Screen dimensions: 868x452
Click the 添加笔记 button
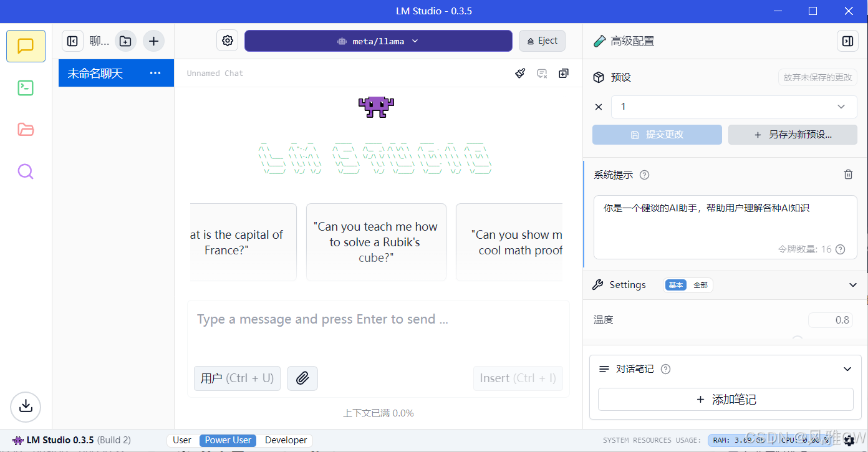(x=726, y=400)
